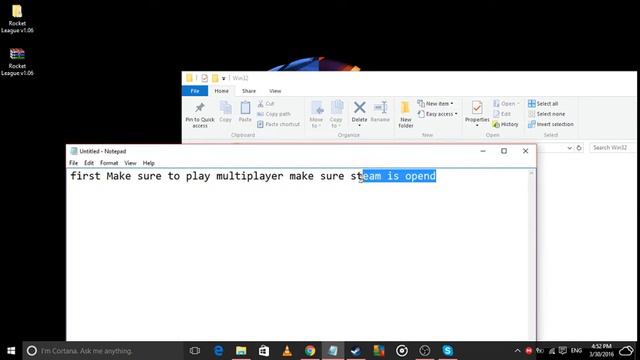Expand the Explorer address bar history dropdown
This screenshot has height=360, width=640.
click(569, 148)
